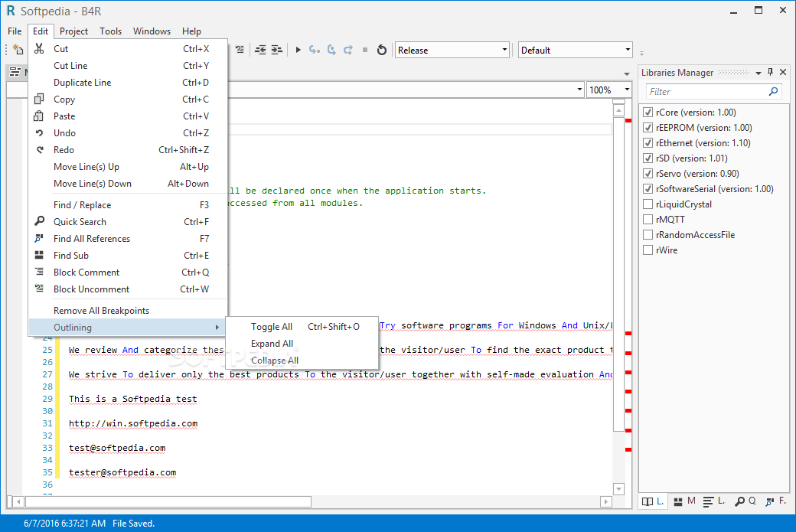
Task: Click the vertical scrollbar down arrow
Action: pyautogui.click(x=618, y=489)
